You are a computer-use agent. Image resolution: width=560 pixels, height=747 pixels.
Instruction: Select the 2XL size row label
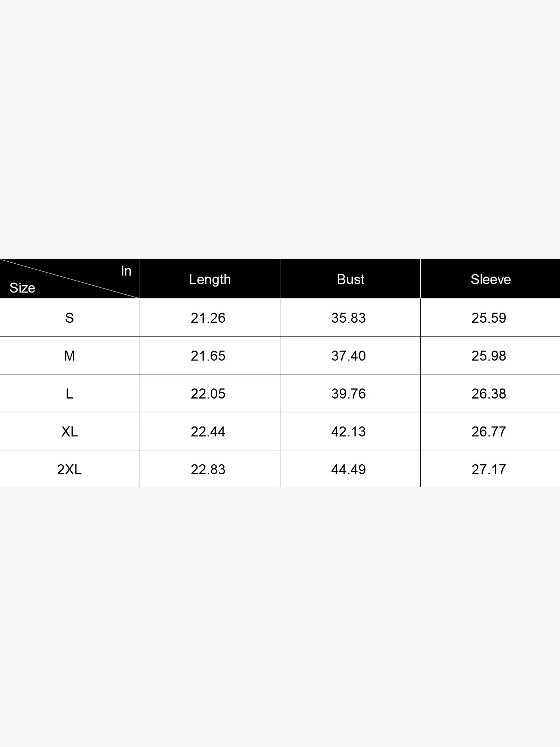coord(69,469)
